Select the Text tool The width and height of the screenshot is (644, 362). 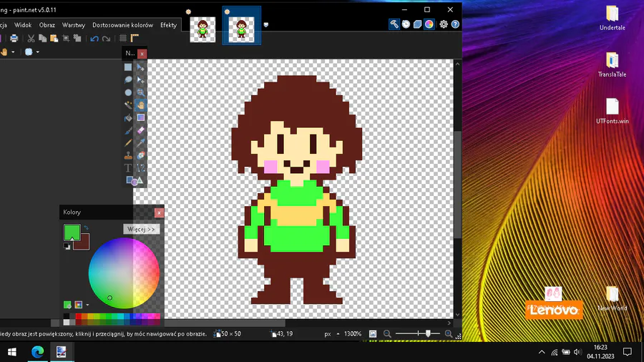pyautogui.click(x=128, y=168)
